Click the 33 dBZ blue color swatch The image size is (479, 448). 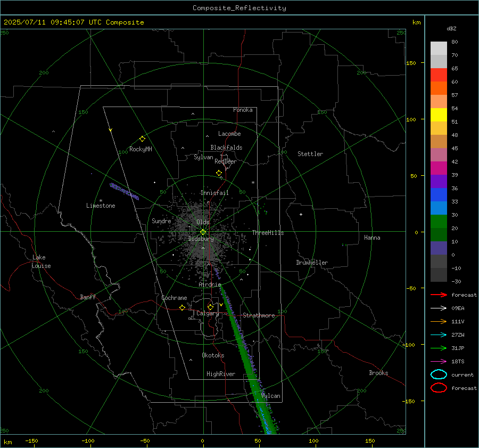[439, 194]
